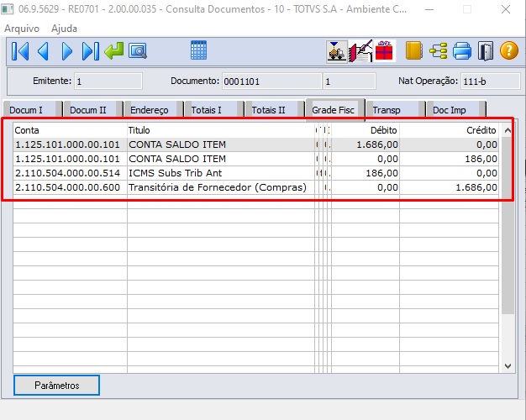Viewport: 526px width, 420px height.
Task: Click the Emitente input field
Action: coord(108,81)
